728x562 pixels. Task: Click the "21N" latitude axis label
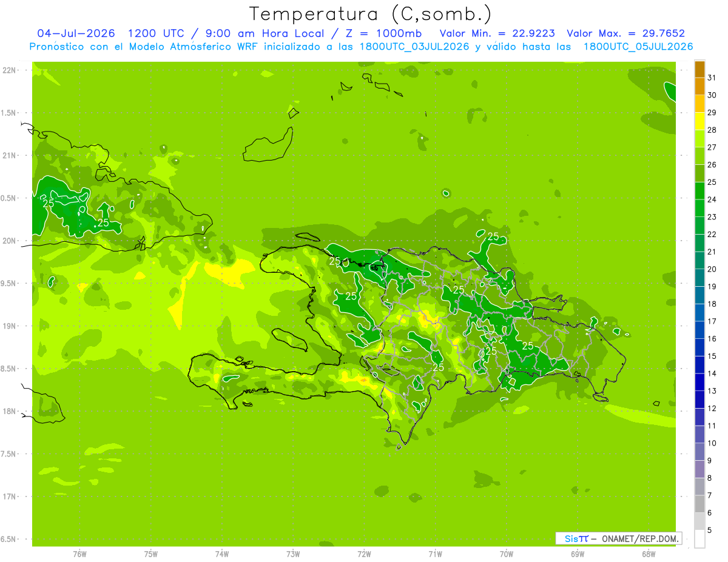[8, 155]
